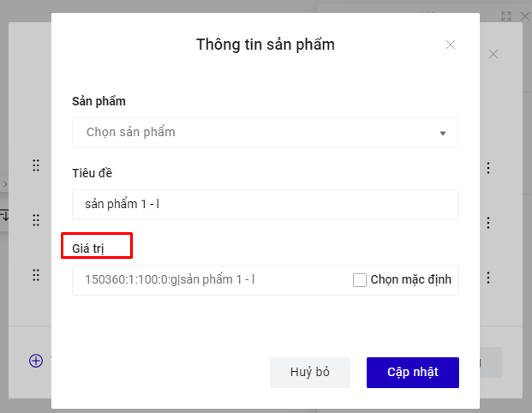Viewport: 532px width, 413px height.
Task: Close the Thông tin sản phẩm dialog
Action: (x=451, y=45)
